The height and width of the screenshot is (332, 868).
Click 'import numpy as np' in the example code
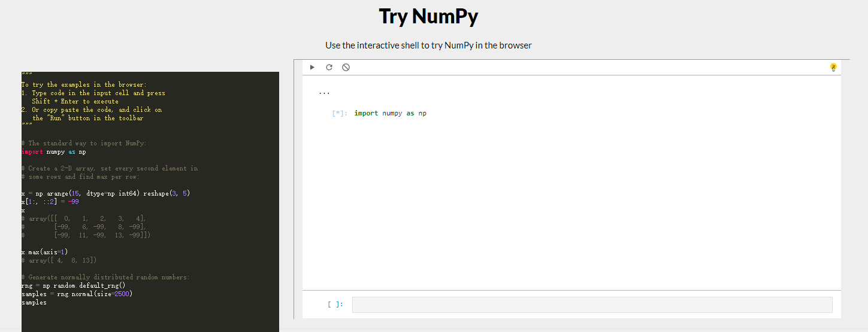tap(54, 152)
